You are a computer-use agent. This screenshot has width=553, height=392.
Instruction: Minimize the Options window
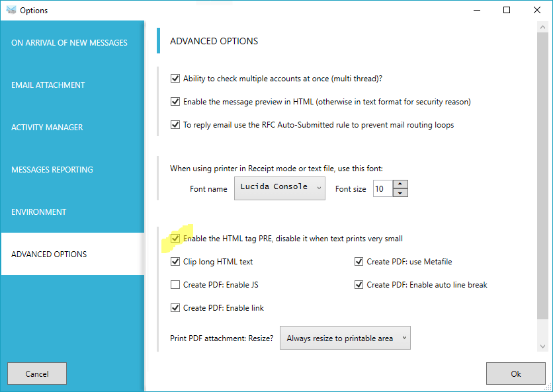click(x=477, y=10)
